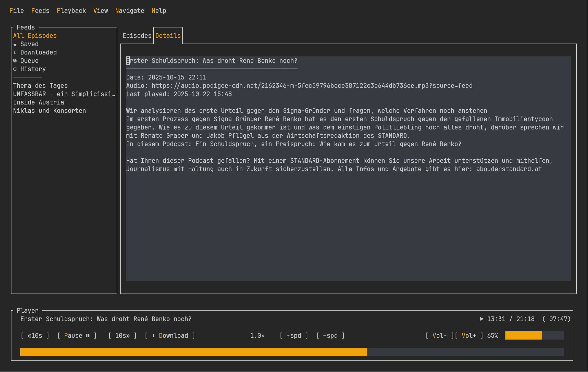588x372 pixels.
Task: Click the pause bars icon inside Pause button
Action: point(88,336)
